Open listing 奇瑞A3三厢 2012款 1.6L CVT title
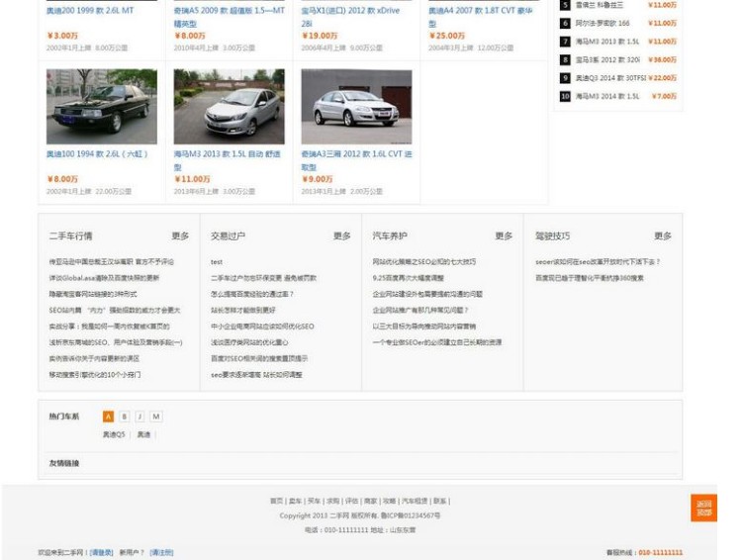This screenshot has height=560, width=742. point(356,160)
